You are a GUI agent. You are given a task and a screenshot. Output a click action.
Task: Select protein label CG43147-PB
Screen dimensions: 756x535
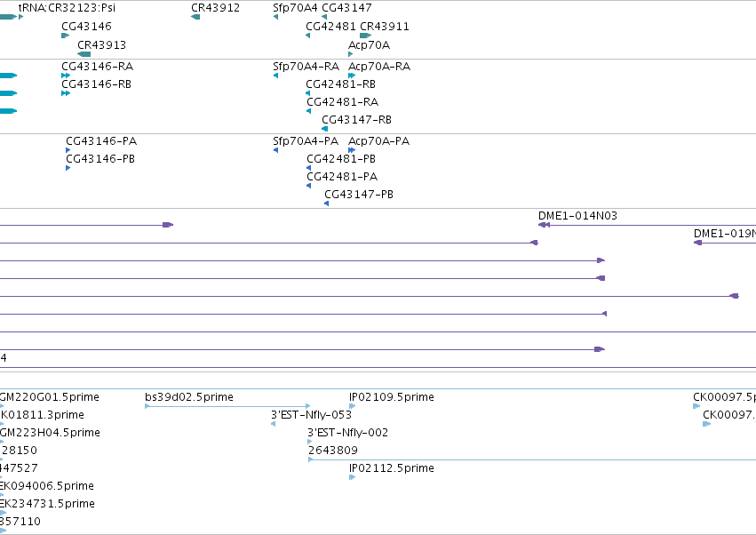[359, 195]
